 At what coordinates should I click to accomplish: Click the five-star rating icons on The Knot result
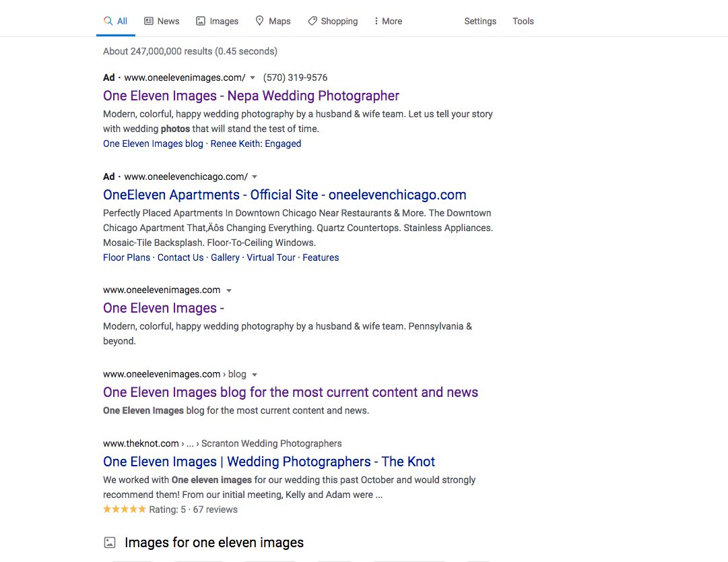(125, 509)
